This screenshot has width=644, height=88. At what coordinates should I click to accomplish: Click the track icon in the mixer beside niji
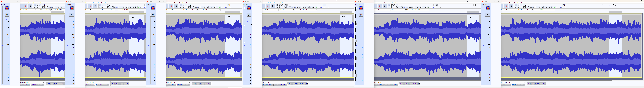point(7,8)
